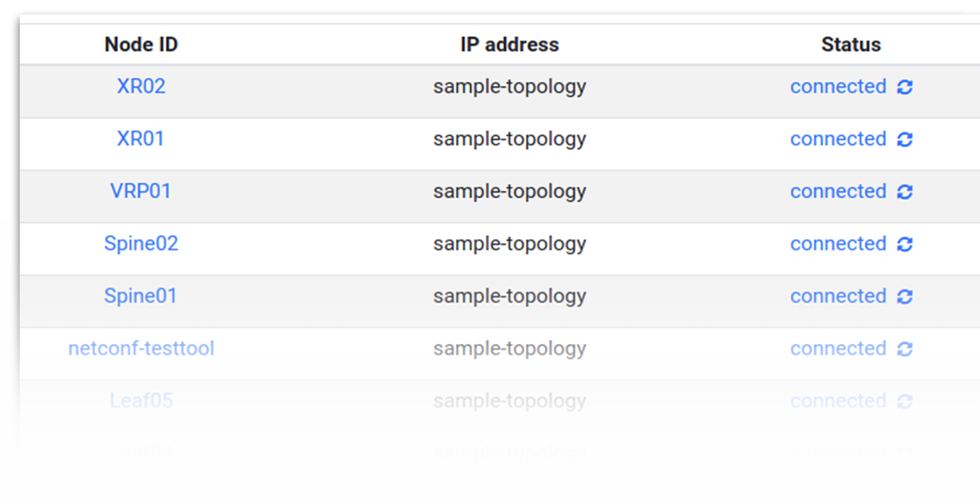
Task: Refresh the XR02 connection status icon
Action: click(905, 87)
